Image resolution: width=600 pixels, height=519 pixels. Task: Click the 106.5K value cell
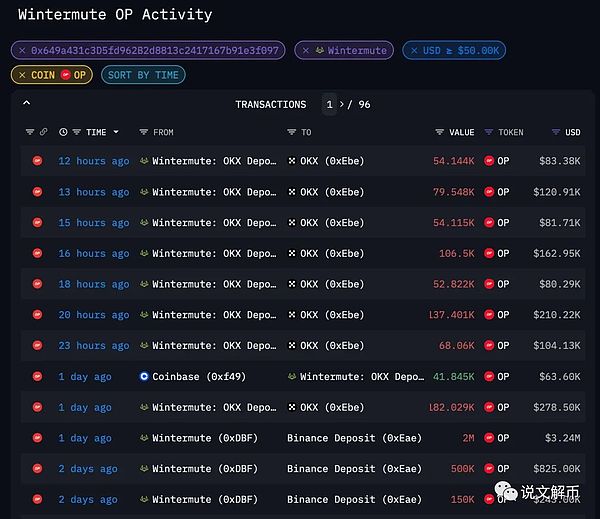pyautogui.click(x=457, y=253)
